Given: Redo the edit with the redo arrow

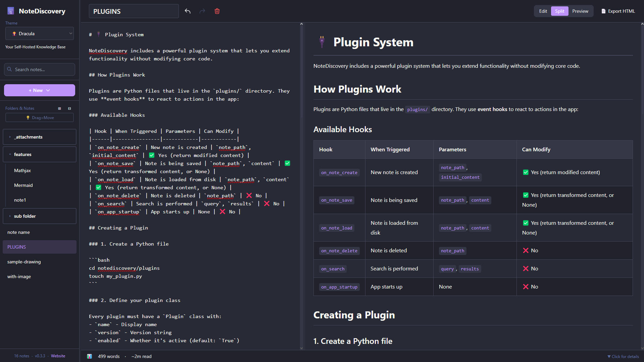Looking at the screenshot, I should coord(202,11).
